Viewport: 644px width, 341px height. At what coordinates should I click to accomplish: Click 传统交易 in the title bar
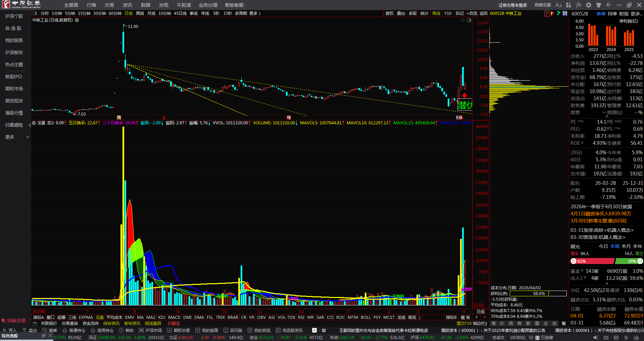pos(543,5)
